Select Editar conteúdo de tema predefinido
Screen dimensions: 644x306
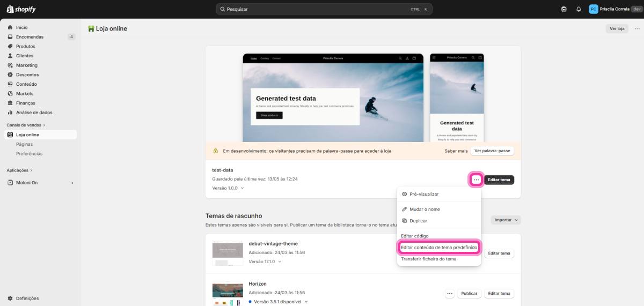pos(439,248)
